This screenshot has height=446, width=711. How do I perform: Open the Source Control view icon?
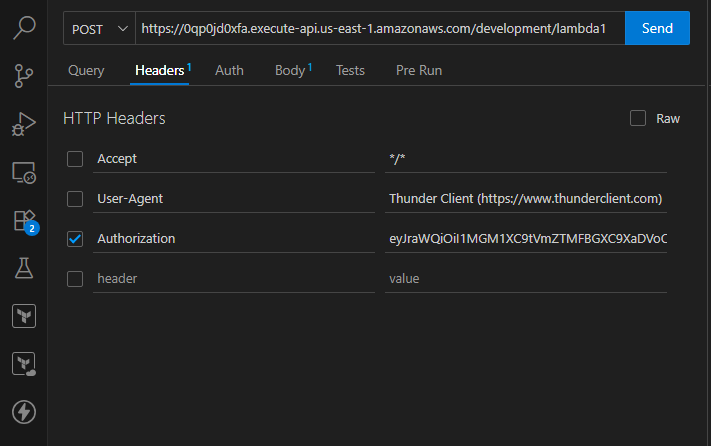24,76
